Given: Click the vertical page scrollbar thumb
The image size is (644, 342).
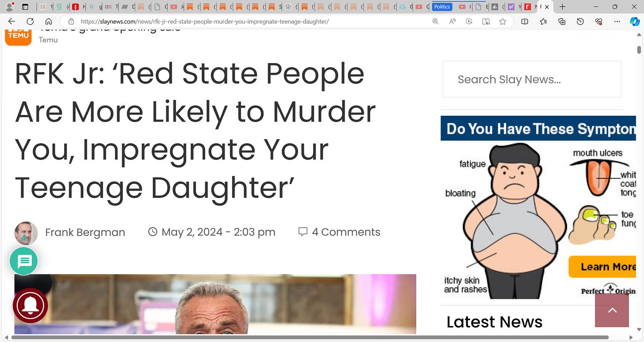Looking at the screenshot, I should pyautogui.click(x=639, y=49).
